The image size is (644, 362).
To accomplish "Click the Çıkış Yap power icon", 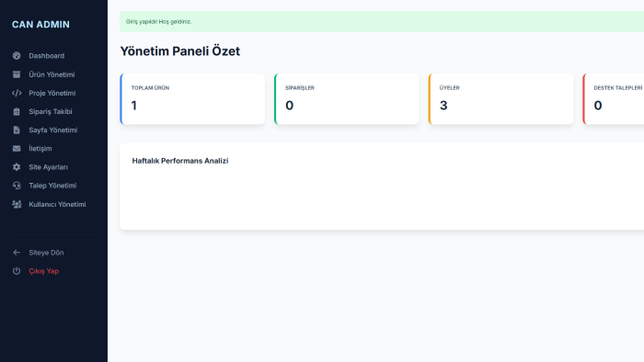I will click(17, 271).
